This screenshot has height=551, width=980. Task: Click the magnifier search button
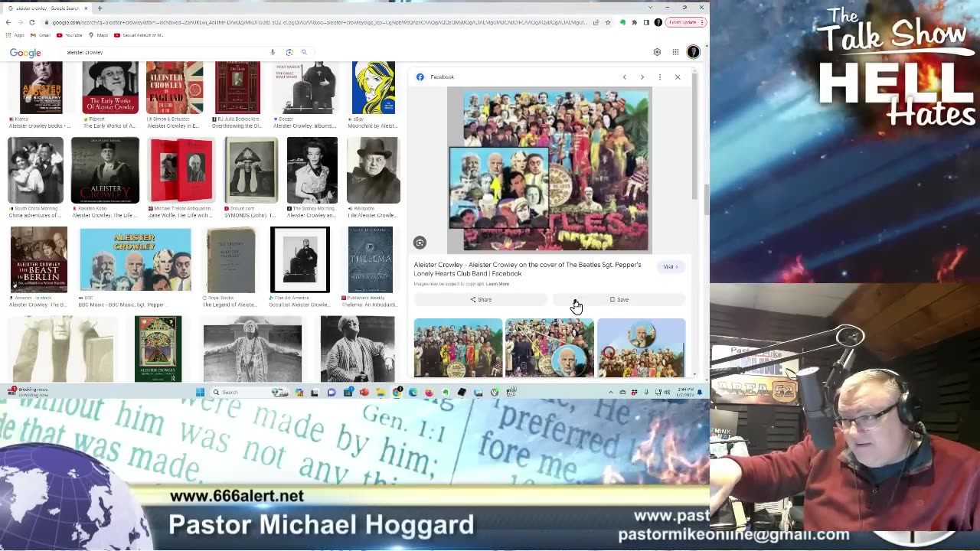point(304,52)
